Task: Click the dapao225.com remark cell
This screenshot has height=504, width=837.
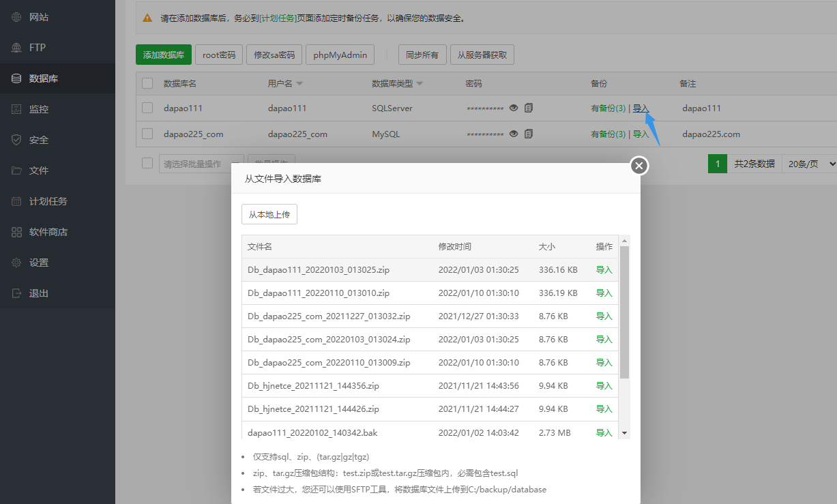Action: (711, 134)
